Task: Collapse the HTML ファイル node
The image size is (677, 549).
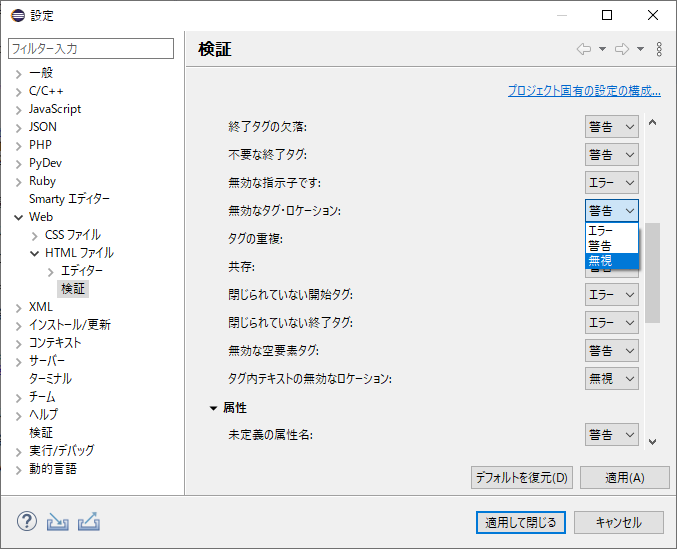Action: [x=35, y=253]
